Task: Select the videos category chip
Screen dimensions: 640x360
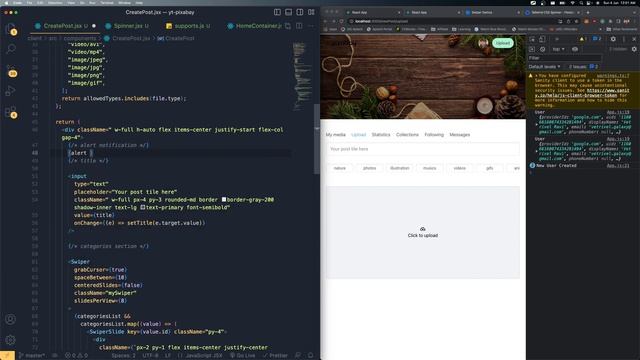Action: coord(460,168)
